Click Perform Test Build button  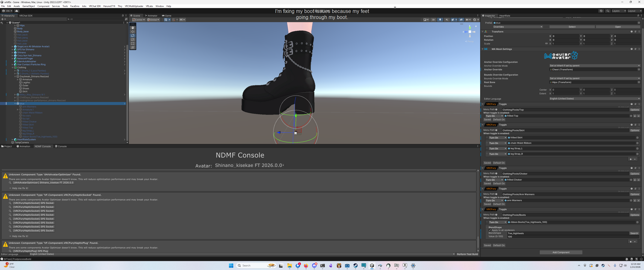(467, 254)
